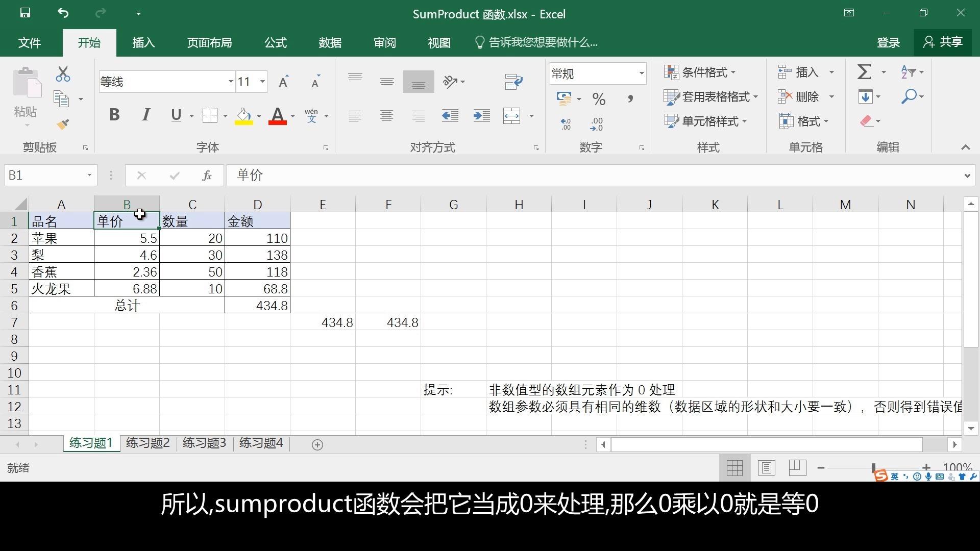Click the Name Box showing B1
The width and height of the screenshot is (980, 551).
(x=50, y=176)
